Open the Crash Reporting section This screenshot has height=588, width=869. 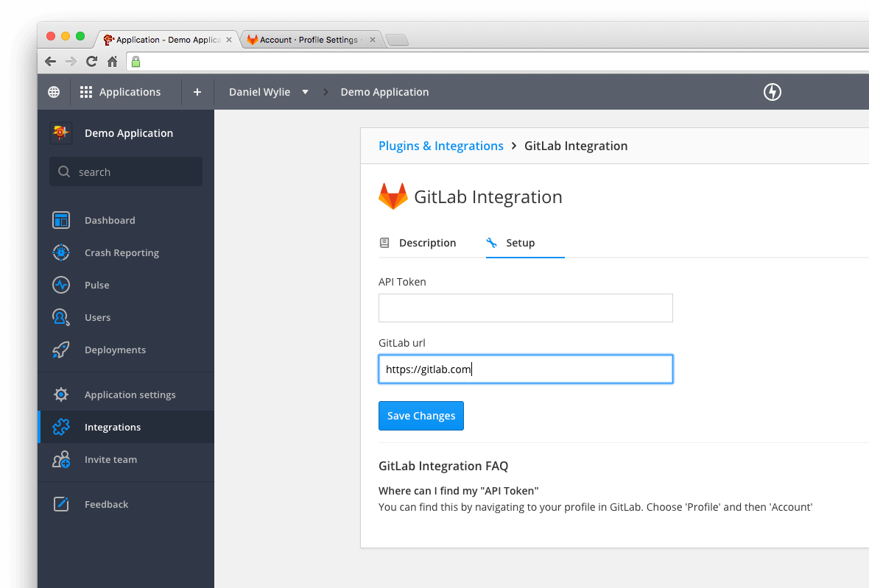tap(60, 252)
